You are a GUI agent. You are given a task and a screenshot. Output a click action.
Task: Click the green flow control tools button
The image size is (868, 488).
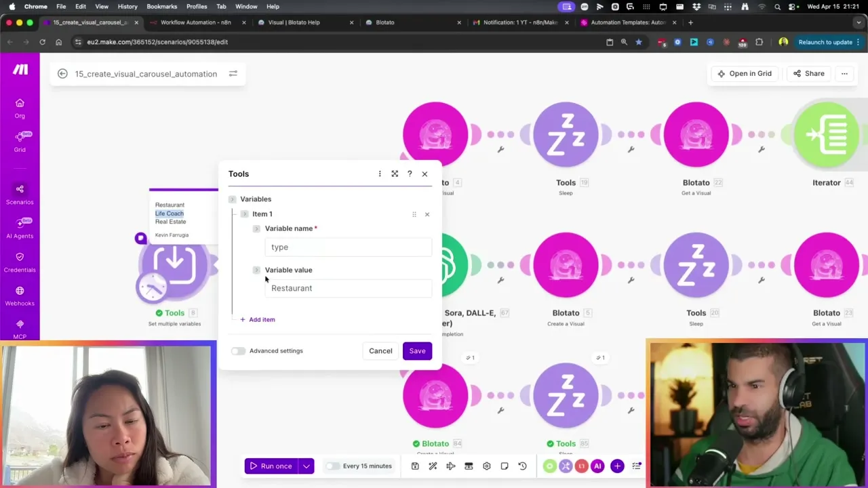549,466
